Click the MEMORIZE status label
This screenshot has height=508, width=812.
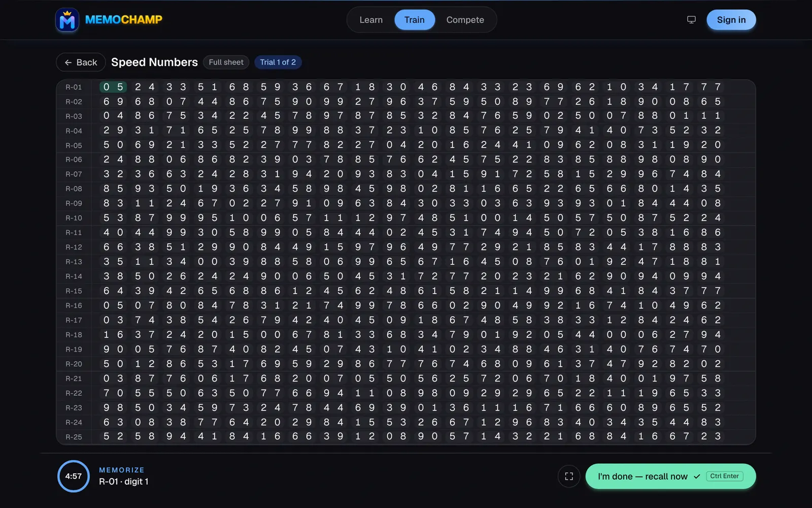coord(122,470)
